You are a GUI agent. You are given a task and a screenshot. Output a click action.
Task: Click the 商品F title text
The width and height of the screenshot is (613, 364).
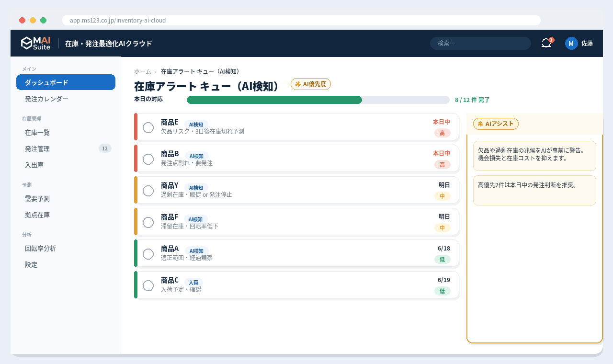[170, 217]
